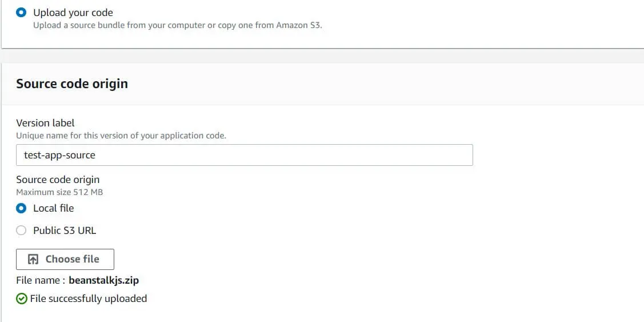Click the 'File successfully uploaded' message

(x=89, y=299)
